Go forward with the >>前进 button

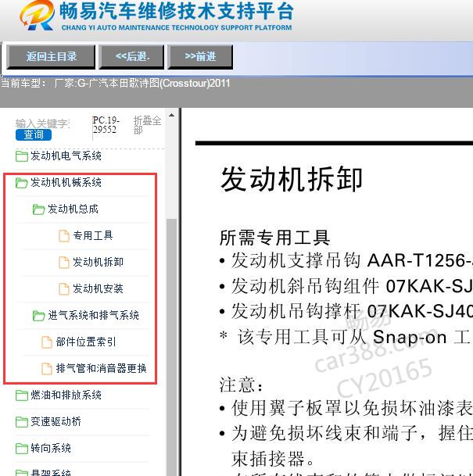200,57
